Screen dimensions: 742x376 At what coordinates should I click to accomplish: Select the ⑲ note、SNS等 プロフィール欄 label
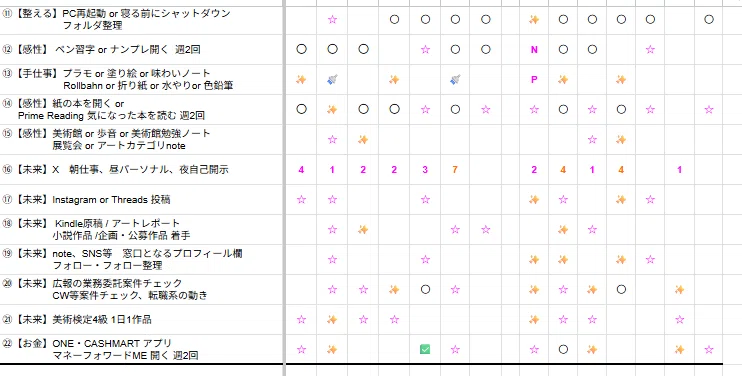coord(141,260)
